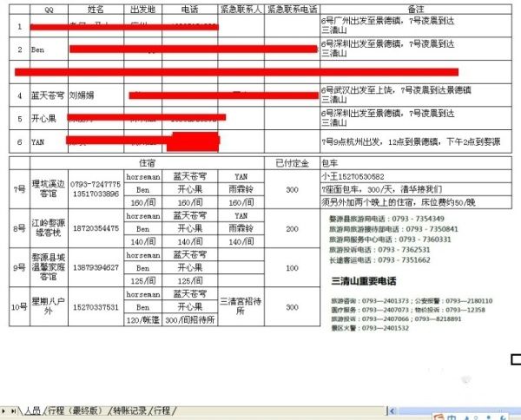Image resolution: width=521 pixels, height=420 pixels.
Task: Open the last 行程 sheet tab
Action: click(162, 410)
